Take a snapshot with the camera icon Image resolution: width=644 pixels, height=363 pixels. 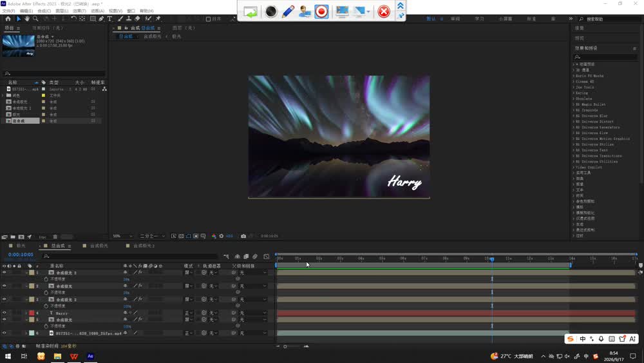click(243, 236)
